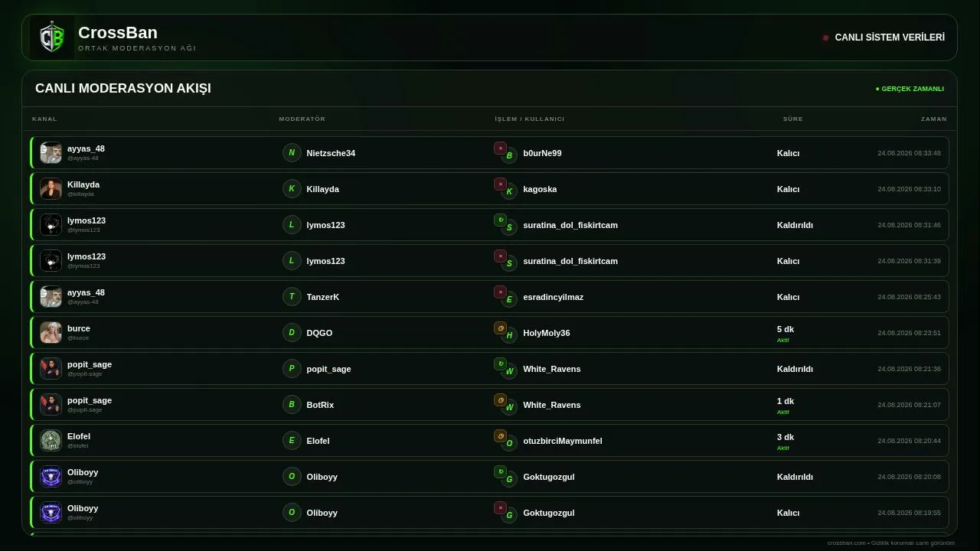980x551 pixels.
Task: Open the crossban.com footer link
Action: click(x=846, y=543)
